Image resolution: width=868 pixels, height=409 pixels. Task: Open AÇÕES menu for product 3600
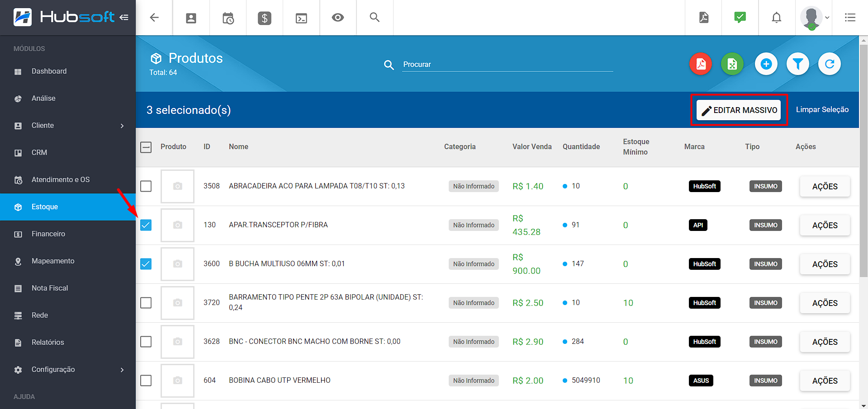pos(825,264)
